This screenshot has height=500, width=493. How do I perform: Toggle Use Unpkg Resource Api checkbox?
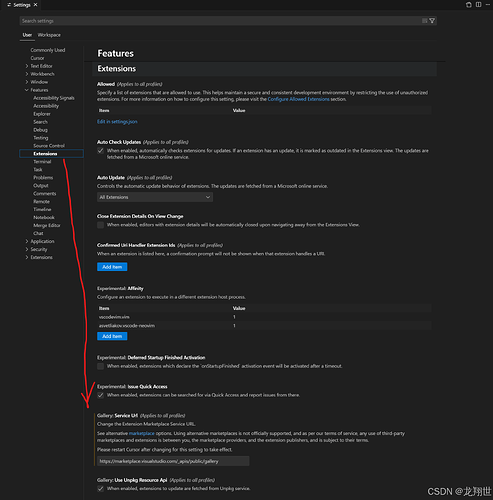click(x=100, y=489)
